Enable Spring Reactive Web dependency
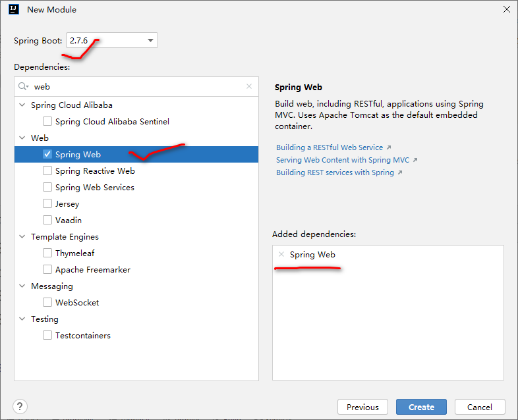This screenshot has height=420, width=518. click(47, 171)
